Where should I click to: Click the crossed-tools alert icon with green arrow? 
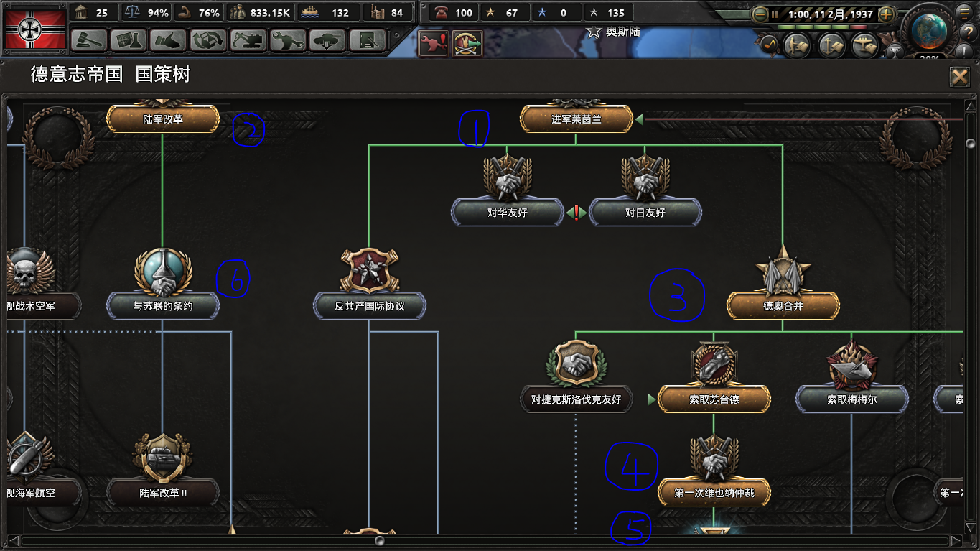[467, 44]
